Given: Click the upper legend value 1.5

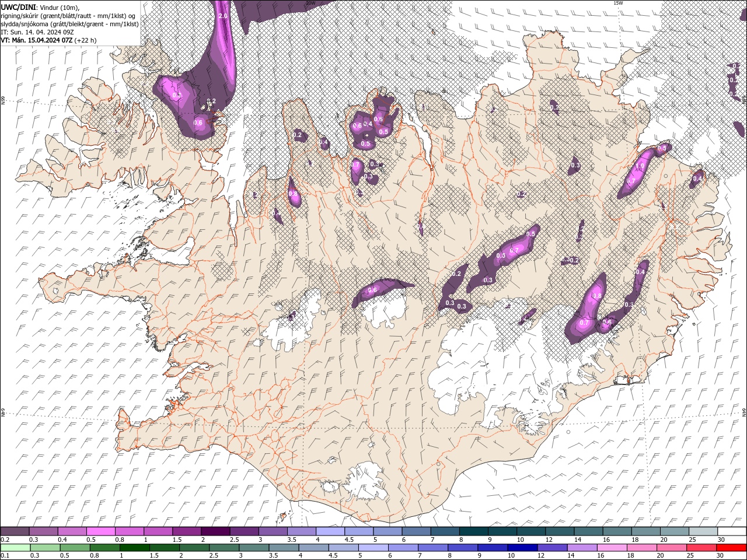Looking at the screenshot, I should click(x=176, y=540).
